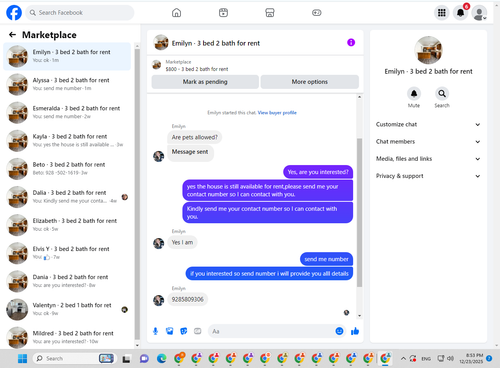
Task: Search in conversation magnifier icon
Action: click(442, 94)
